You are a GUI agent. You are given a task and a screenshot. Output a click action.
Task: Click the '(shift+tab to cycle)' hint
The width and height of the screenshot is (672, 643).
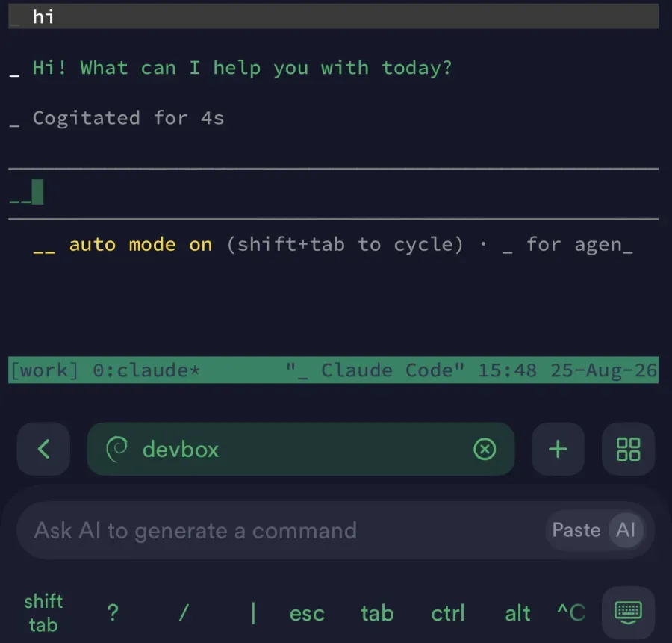345,245
